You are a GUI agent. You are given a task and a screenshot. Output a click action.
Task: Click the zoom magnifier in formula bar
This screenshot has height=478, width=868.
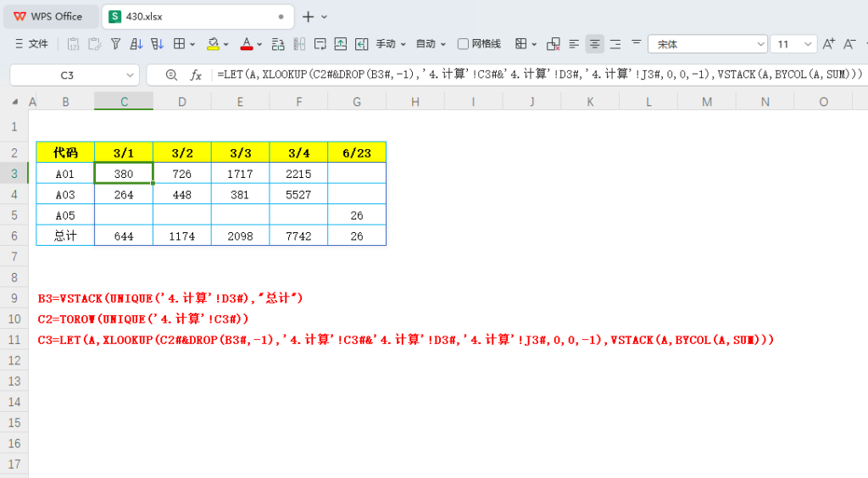point(171,75)
